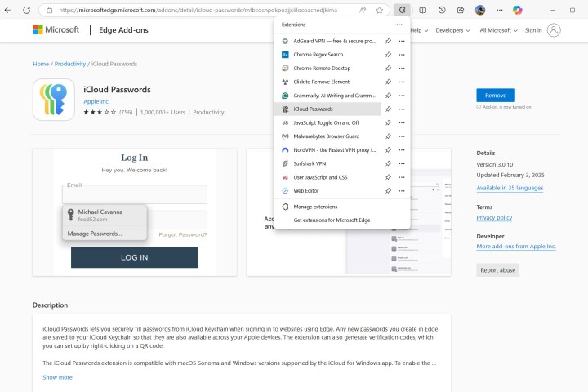Toggle pin for iCloud Passwords extension
The image size is (588, 392).
pyautogui.click(x=388, y=109)
